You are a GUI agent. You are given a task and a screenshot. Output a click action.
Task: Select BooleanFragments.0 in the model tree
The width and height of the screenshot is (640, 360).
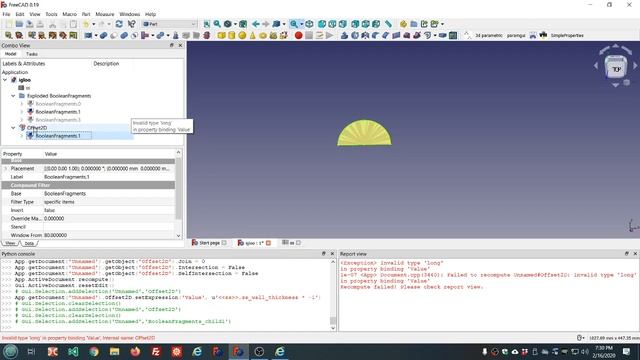click(x=58, y=104)
